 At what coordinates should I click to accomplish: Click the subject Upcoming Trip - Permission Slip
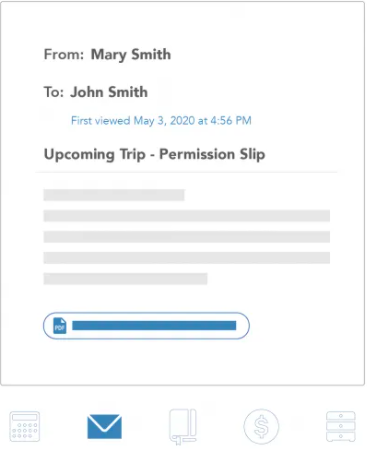155,155
